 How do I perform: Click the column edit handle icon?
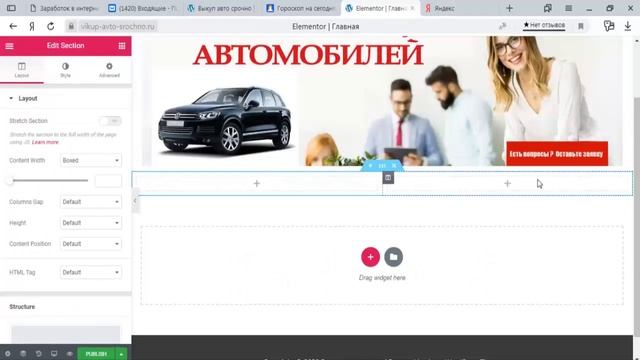click(x=388, y=178)
